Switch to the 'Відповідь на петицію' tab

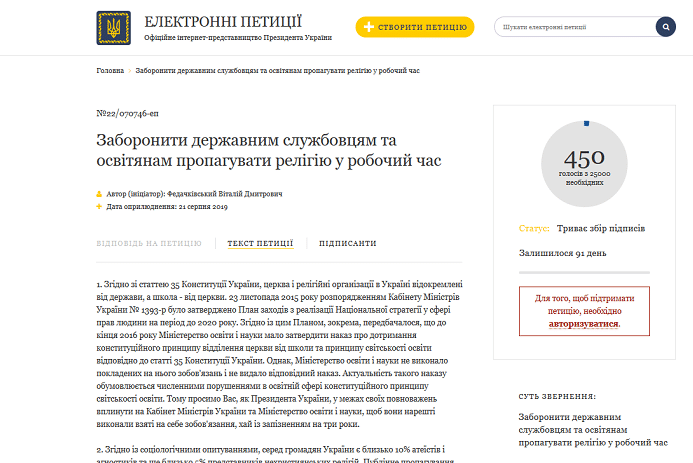point(149,243)
